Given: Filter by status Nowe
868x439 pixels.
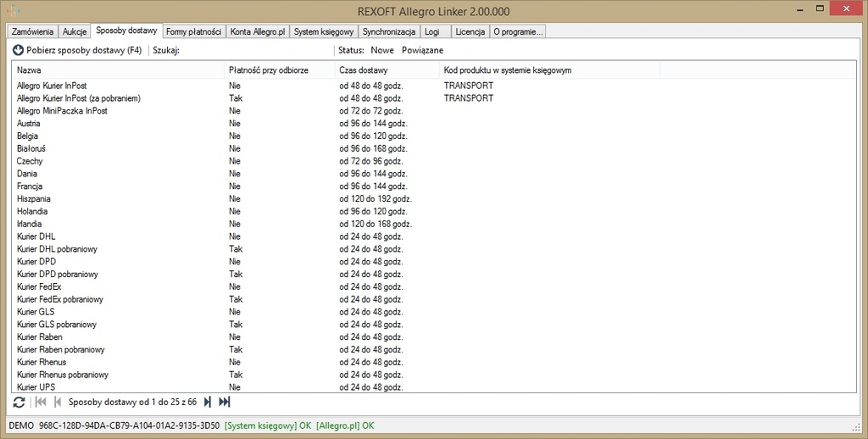Looking at the screenshot, I should (382, 50).
